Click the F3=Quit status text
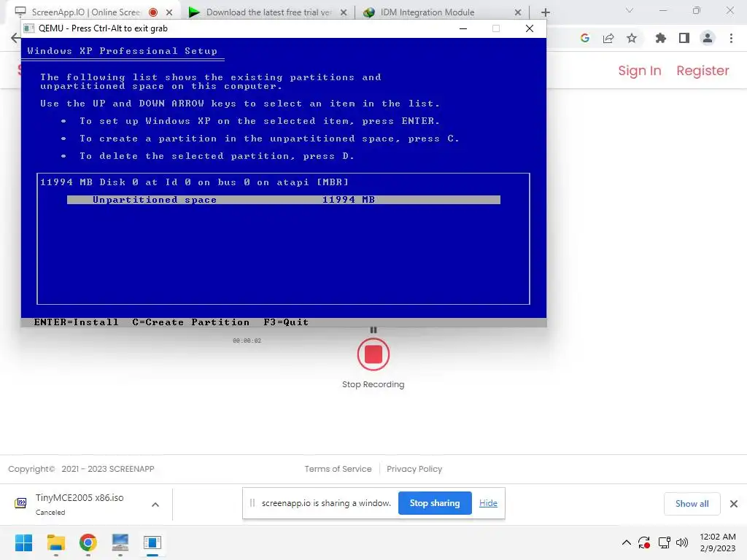This screenshot has height=560, width=747. (x=286, y=322)
